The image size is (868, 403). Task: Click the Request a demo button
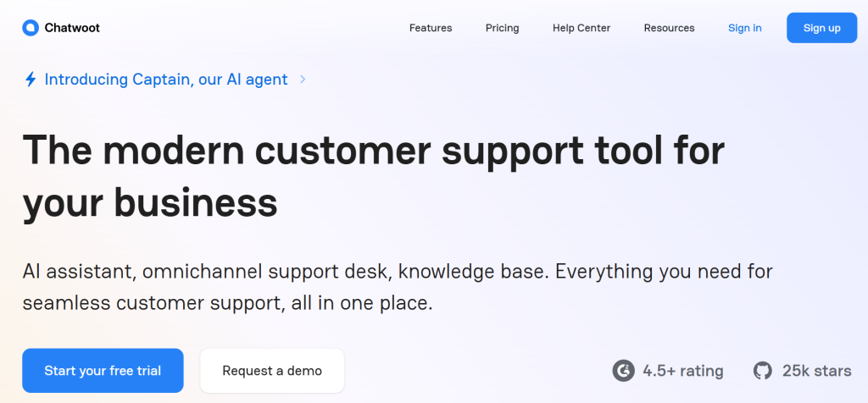click(x=272, y=371)
